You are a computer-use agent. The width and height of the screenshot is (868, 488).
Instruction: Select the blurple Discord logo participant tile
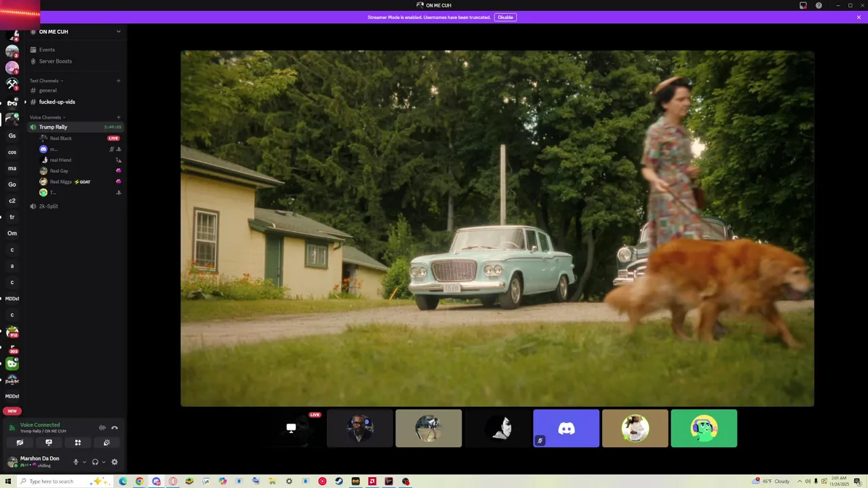point(566,428)
